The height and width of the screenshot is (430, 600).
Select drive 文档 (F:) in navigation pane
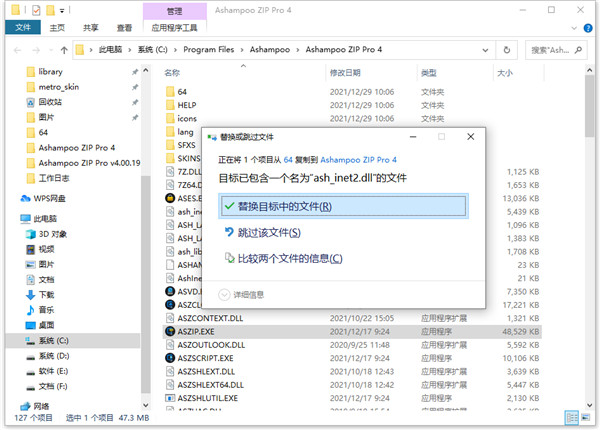tap(52, 386)
